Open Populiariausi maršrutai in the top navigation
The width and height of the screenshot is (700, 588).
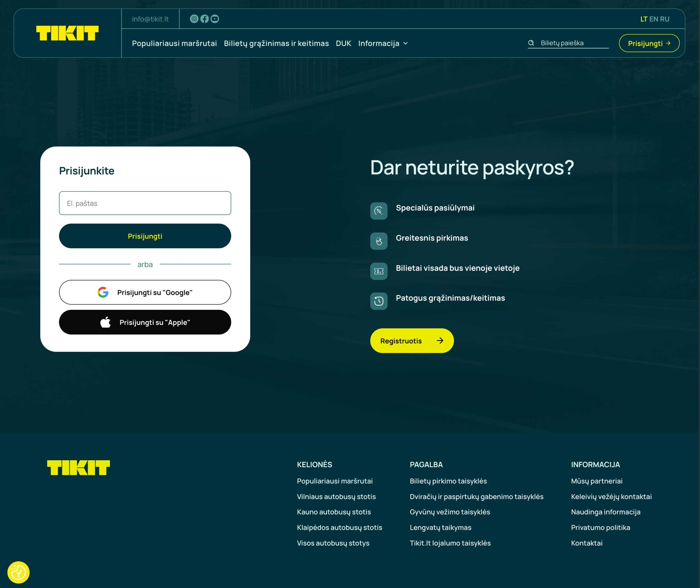[174, 43]
